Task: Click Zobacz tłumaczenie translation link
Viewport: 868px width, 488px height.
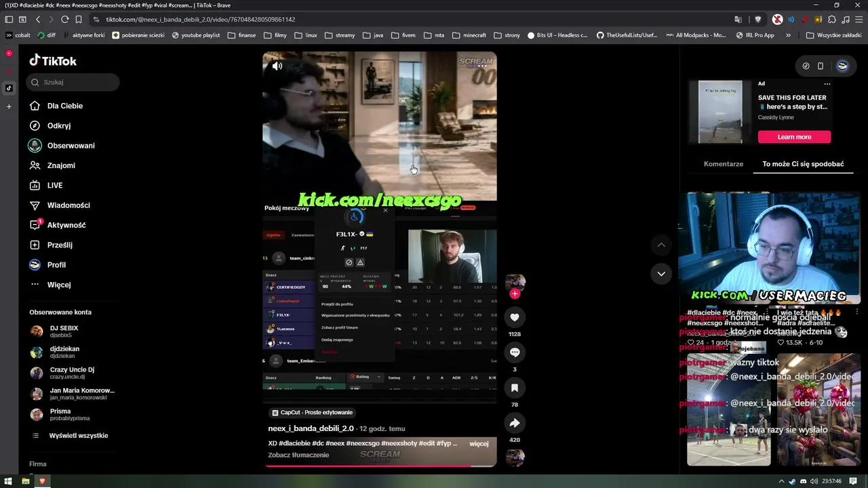Action: (298, 455)
